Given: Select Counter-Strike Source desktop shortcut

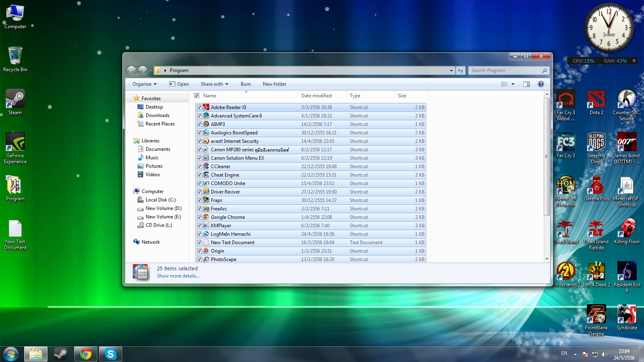Looking at the screenshot, I should click(627, 105).
